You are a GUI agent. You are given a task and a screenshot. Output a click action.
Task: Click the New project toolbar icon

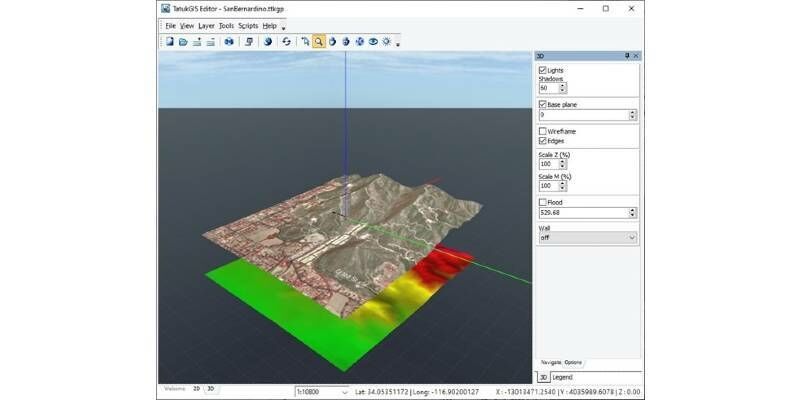point(170,42)
